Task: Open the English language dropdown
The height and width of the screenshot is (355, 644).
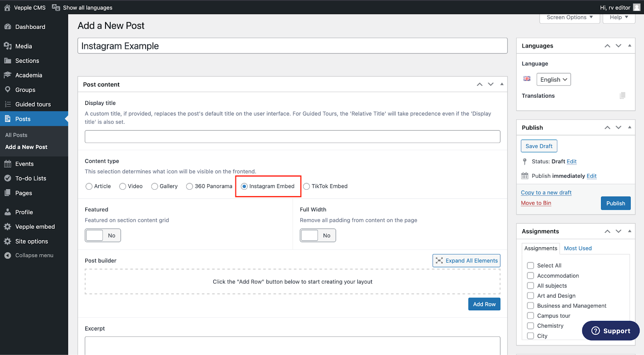Action: pos(553,79)
